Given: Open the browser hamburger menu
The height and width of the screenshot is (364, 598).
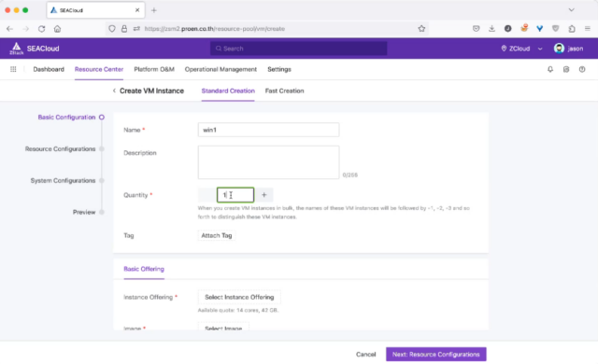Looking at the screenshot, I should (588, 29).
